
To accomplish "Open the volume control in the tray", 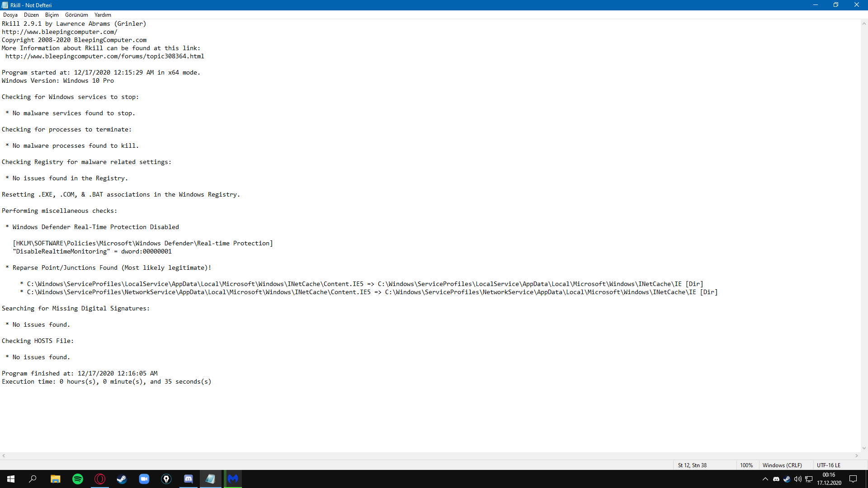I will coord(798,479).
